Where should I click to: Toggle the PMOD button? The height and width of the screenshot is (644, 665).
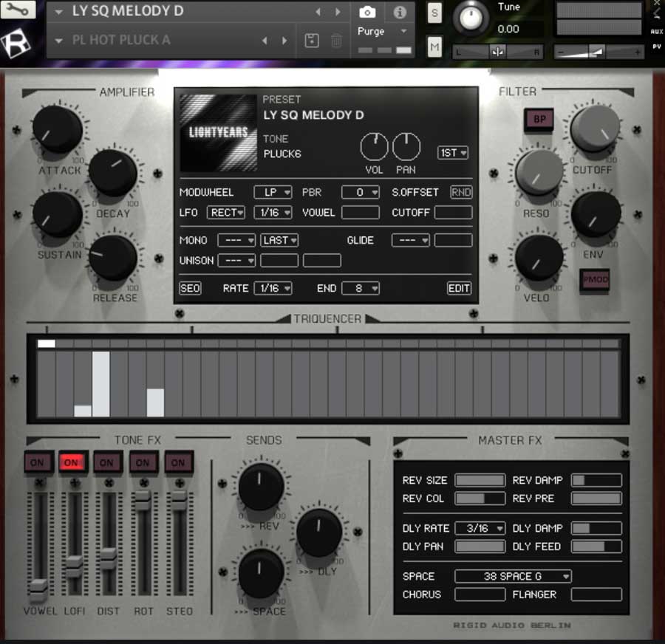point(595,280)
